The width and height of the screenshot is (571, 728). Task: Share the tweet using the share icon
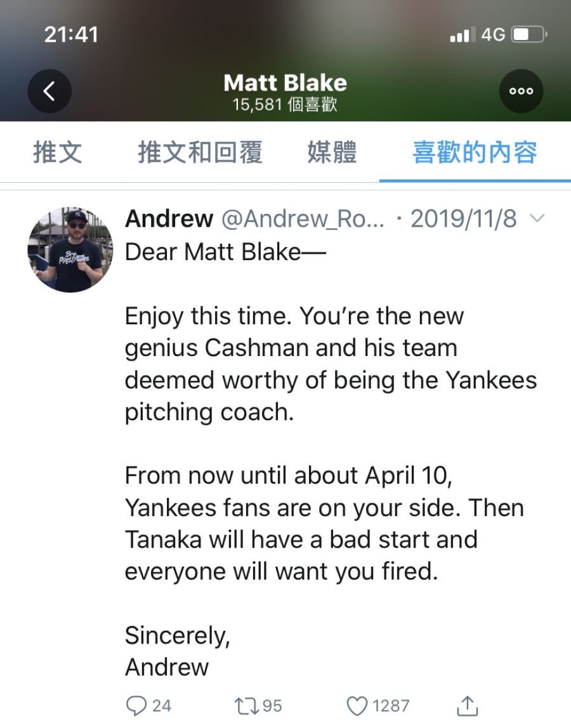466,705
